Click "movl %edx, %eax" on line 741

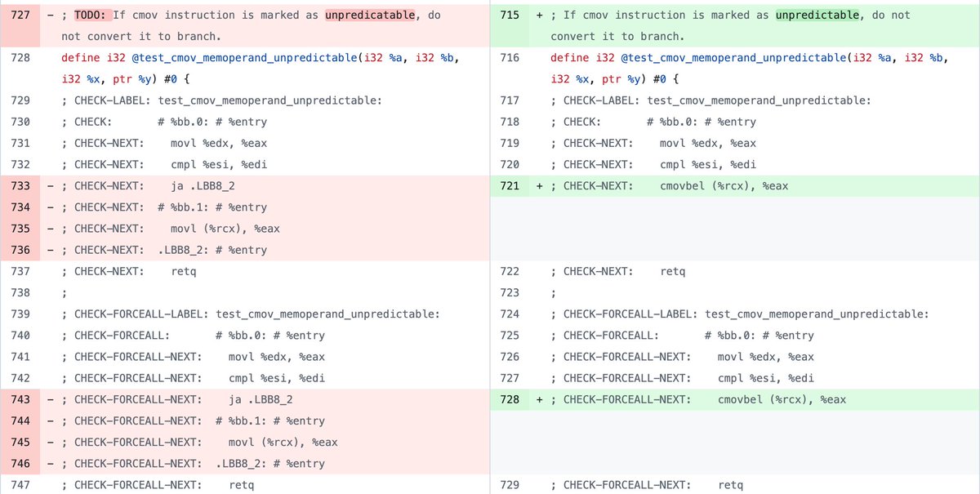point(277,356)
